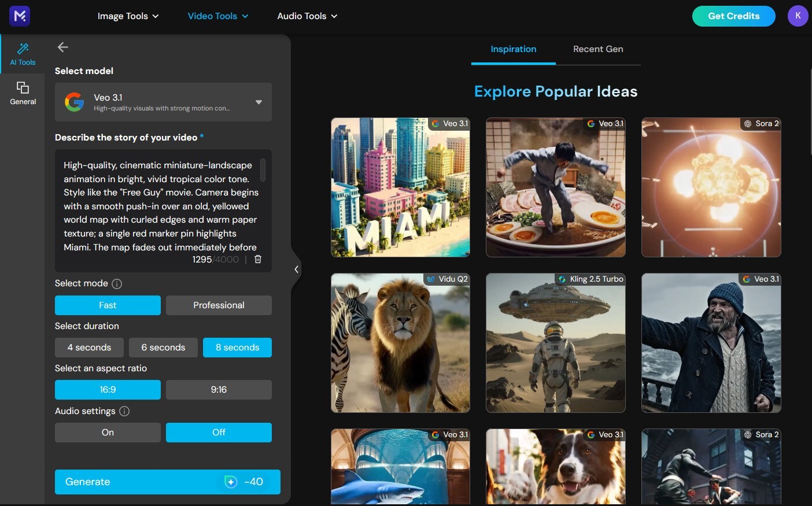Expand the Audio Tools menu
Screen dimensions: 812x506
point(307,16)
